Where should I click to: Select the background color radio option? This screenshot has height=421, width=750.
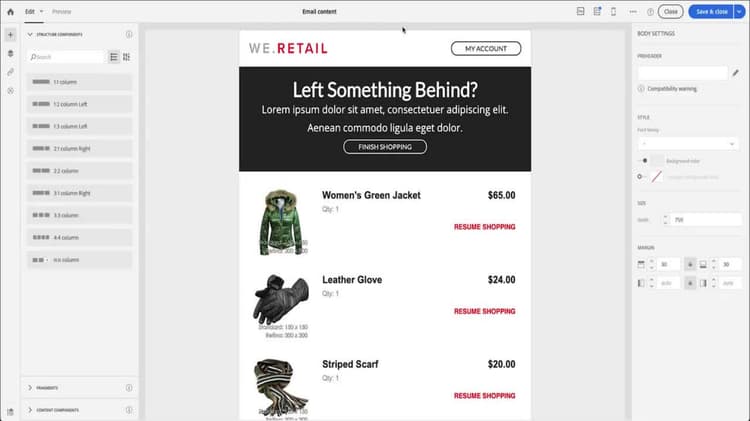tap(644, 161)
